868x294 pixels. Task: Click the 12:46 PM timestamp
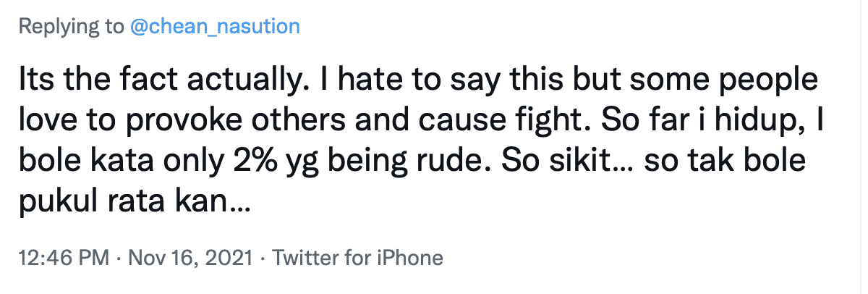coord(64,258)
